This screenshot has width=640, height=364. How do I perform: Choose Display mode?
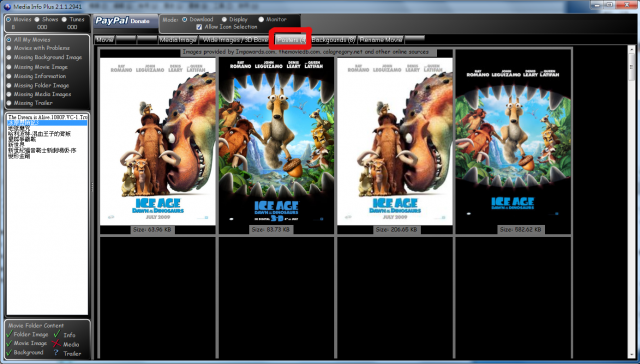(x=224, y=19)
